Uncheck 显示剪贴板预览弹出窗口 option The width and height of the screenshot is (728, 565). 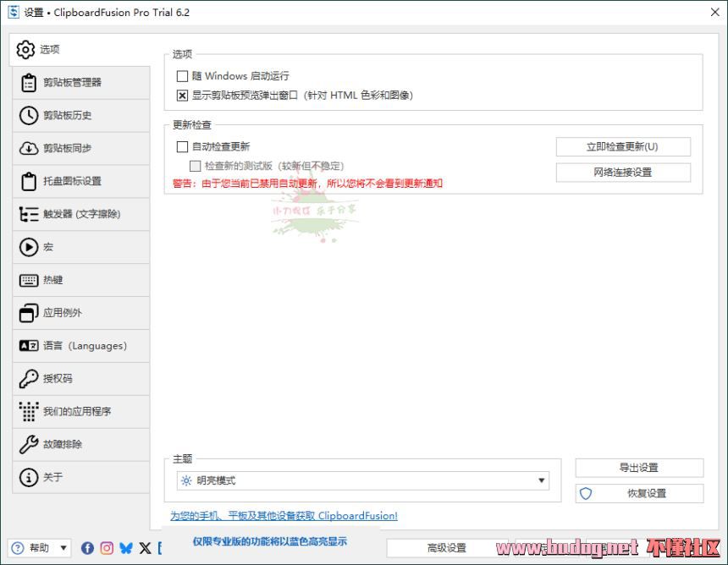pos(182,96)
